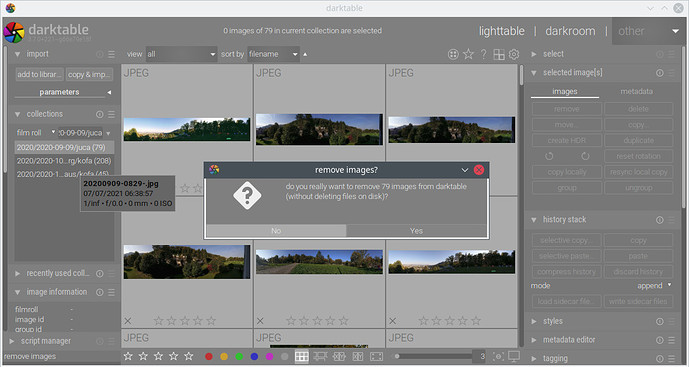Click the darktable logo icon
689x367 pixels.
click(14, 33)
